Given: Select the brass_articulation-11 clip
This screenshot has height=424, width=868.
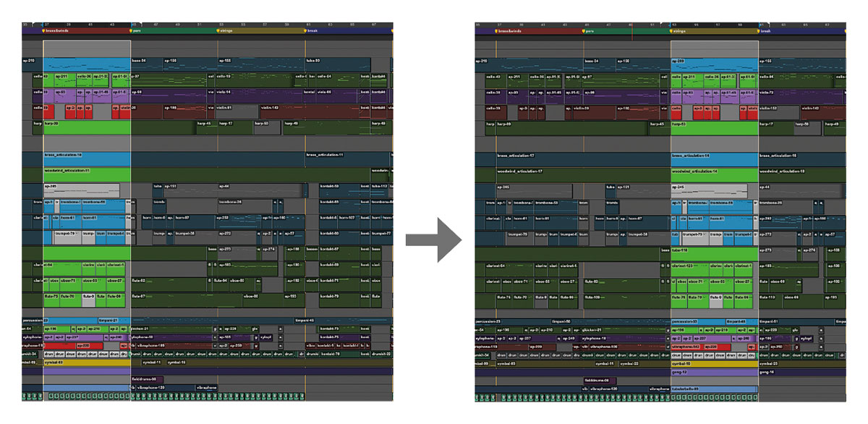Looking at the screenshot, I should point(348,159).
